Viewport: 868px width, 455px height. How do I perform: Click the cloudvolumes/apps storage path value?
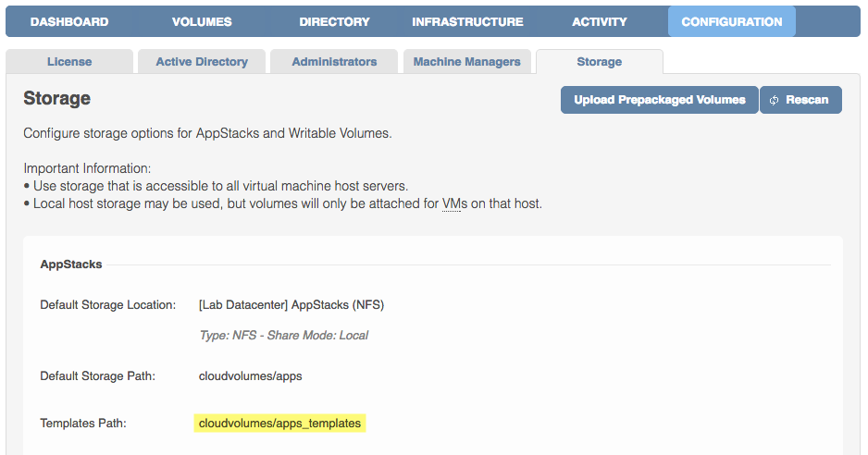tap(250, 375)
